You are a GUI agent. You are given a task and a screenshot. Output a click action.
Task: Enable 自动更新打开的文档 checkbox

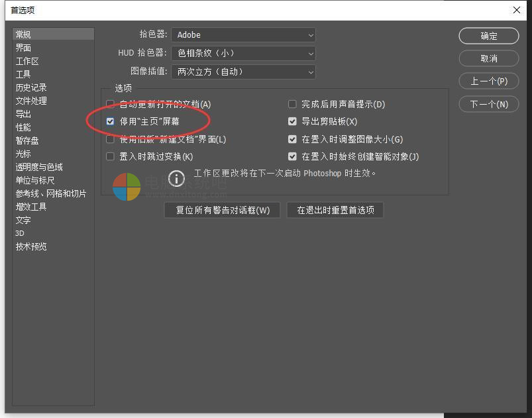[111, 105]
